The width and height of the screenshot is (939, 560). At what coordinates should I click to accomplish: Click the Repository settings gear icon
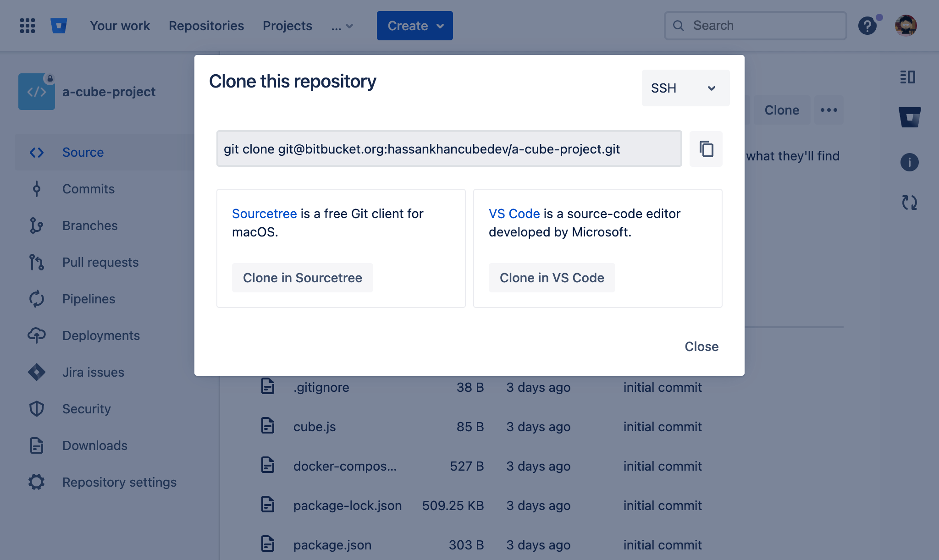[x=37, y=482]
